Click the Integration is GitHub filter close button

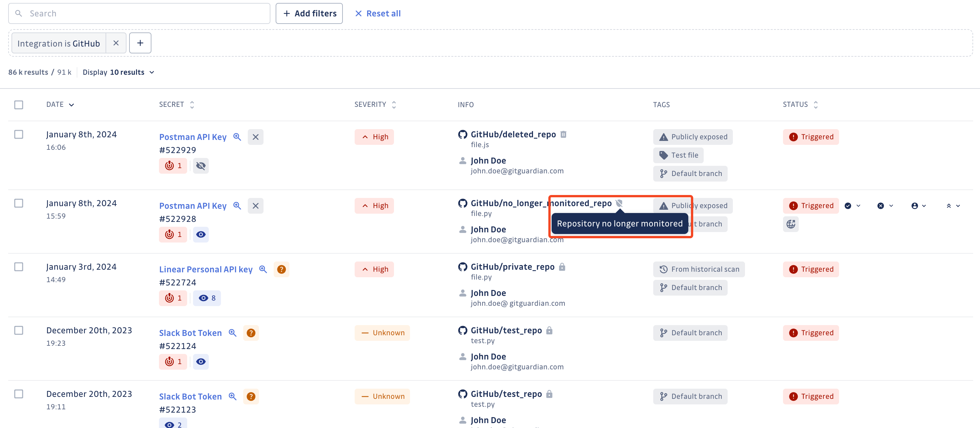(x=115, y=43)
